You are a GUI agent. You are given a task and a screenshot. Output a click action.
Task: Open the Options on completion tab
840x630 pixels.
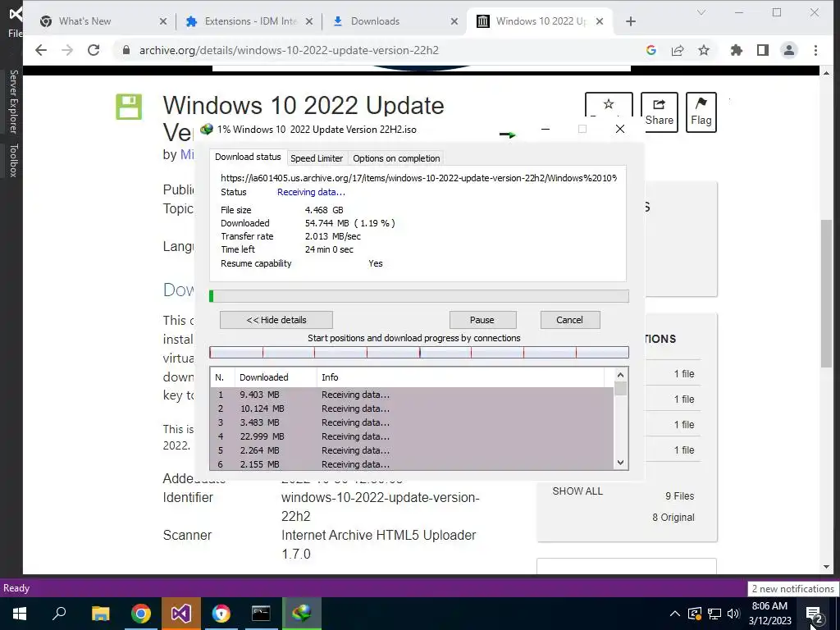[396, 158]
